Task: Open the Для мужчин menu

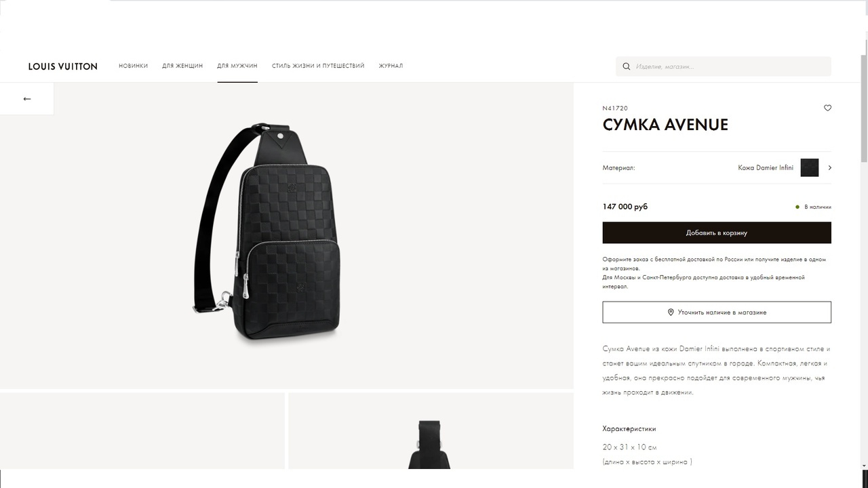Action: pos(237,66)
